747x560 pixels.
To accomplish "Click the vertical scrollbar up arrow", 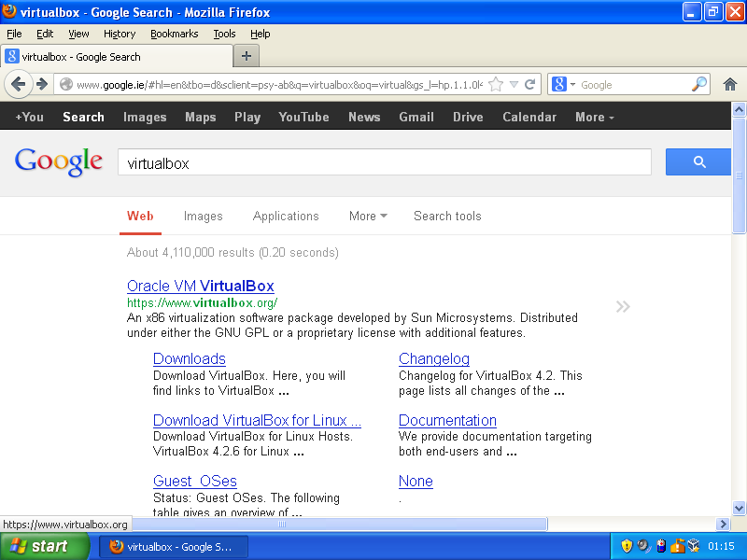I will point(739,110).
